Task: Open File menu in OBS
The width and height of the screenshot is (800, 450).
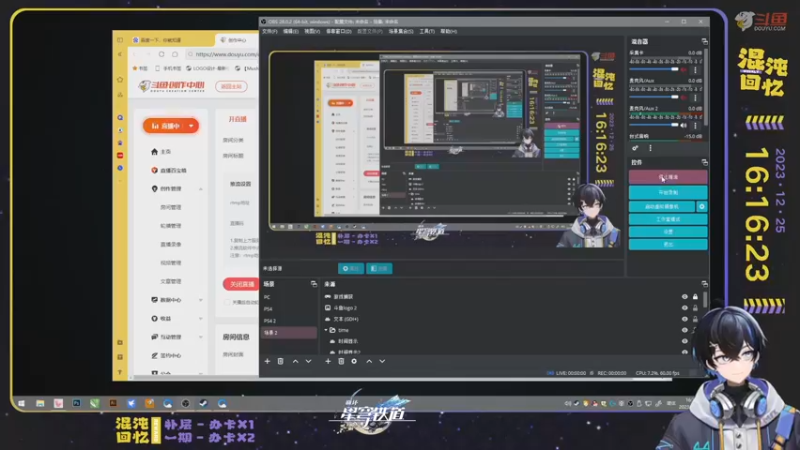Action: (x=269, y=32)
